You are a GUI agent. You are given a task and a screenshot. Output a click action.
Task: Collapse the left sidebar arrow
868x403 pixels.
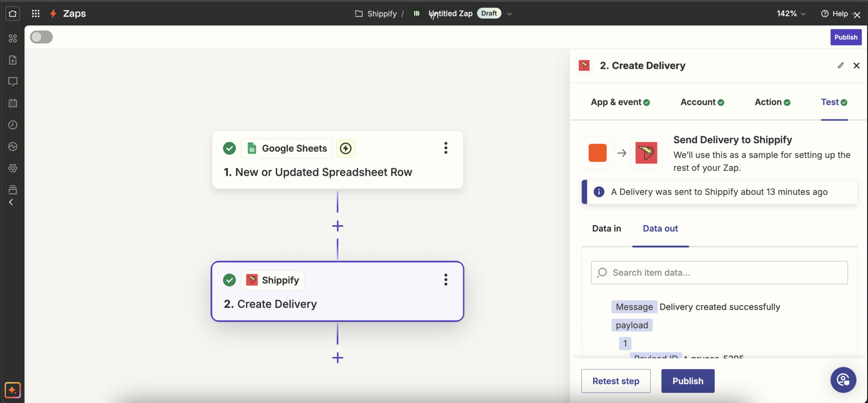tap(11, 202)
